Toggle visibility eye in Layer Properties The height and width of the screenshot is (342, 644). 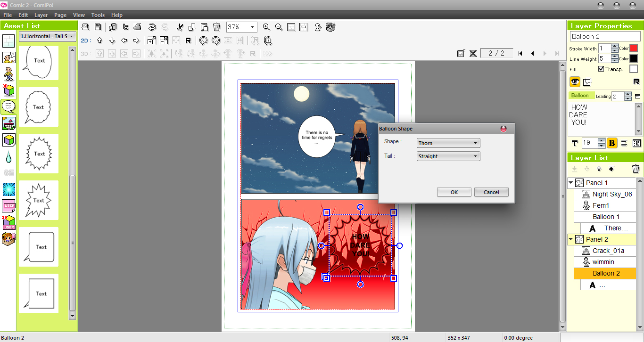tap(574, 81)
